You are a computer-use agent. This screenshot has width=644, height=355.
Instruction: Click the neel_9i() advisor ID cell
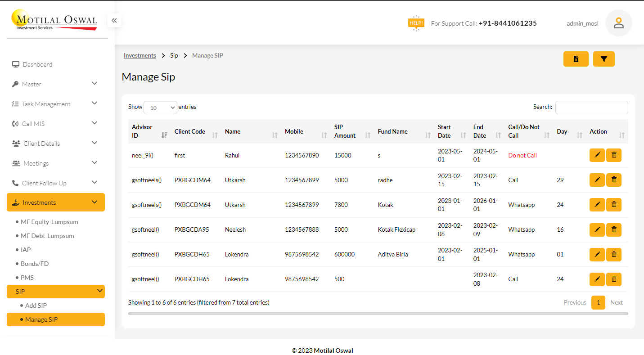pos(143,155)
